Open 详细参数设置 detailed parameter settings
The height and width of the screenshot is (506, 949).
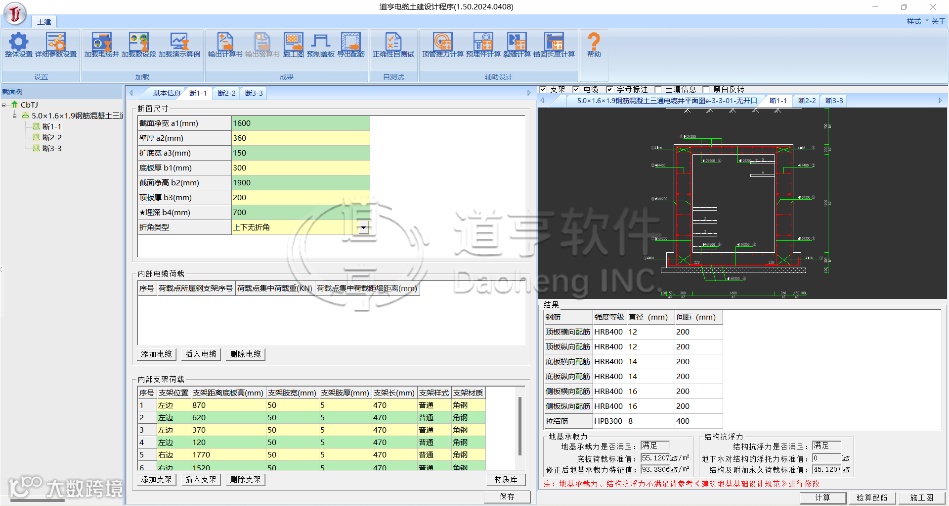(x=56, y=45)
